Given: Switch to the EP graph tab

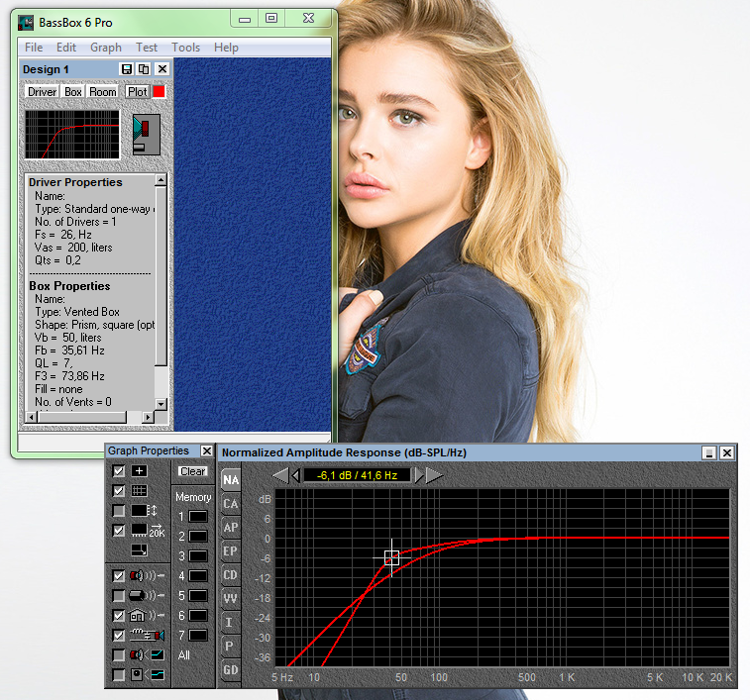Looking at the screenshot, I should [x=231, y=550].
